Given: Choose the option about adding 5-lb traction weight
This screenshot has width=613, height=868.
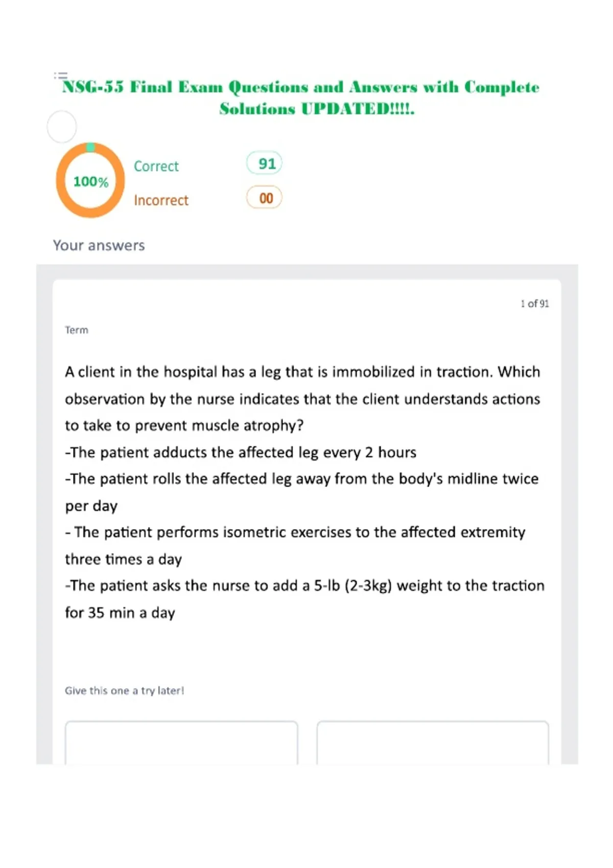Looking at the screenshot, I should point(305,599).
